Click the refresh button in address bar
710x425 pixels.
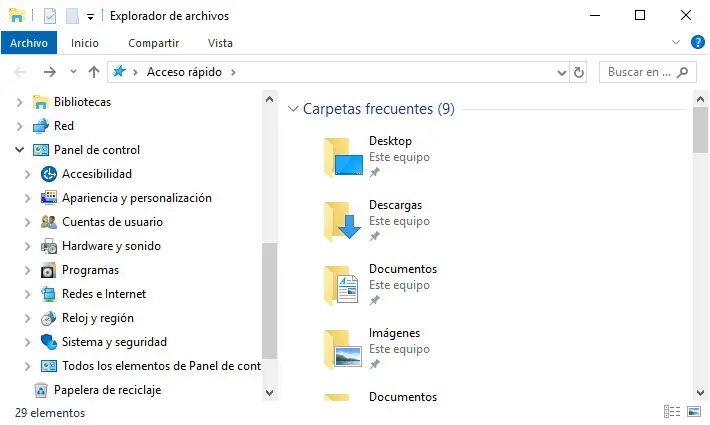pyautogui.click(x=579, y=72)
